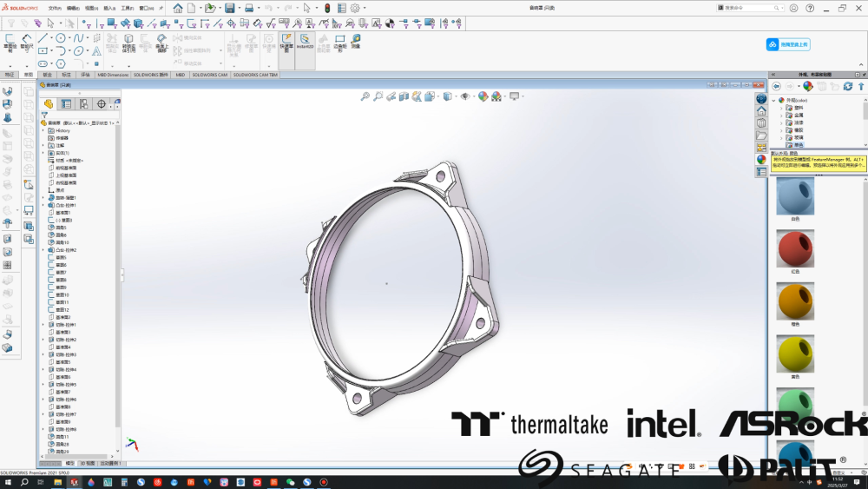Switch to the SOLIDWORKS CAM tab
This screenshot has width=868, height=489.
[209, 76]
